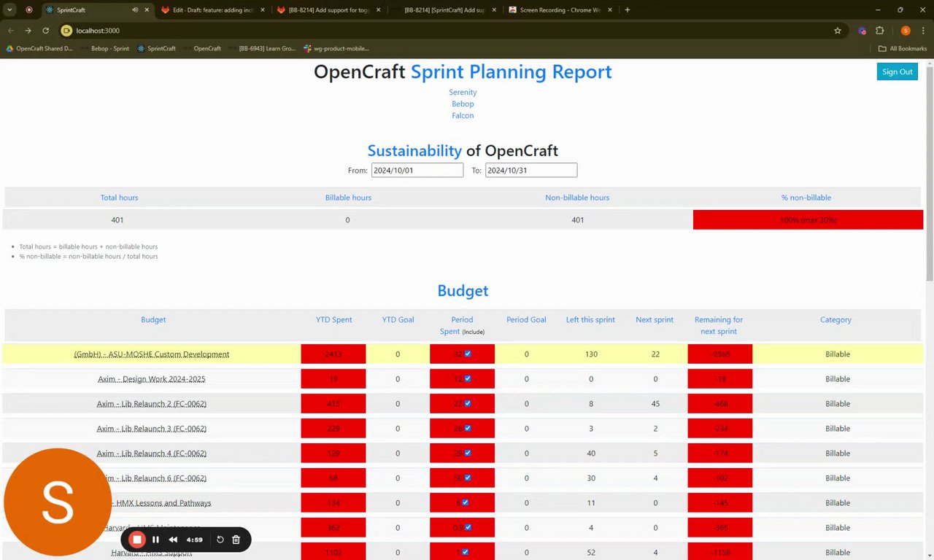Delete the recording via the trash icon

[x=236, y=540]
